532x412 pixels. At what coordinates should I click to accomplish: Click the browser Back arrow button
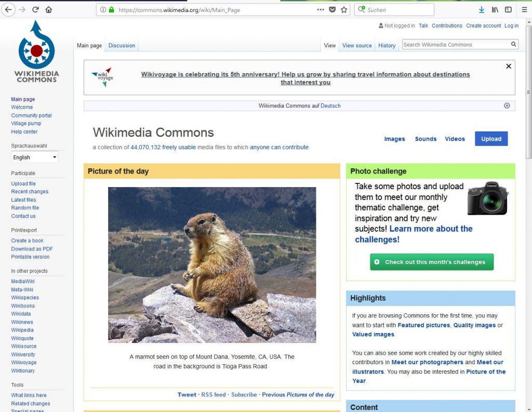pyautogui.click(x=8, y=9)
